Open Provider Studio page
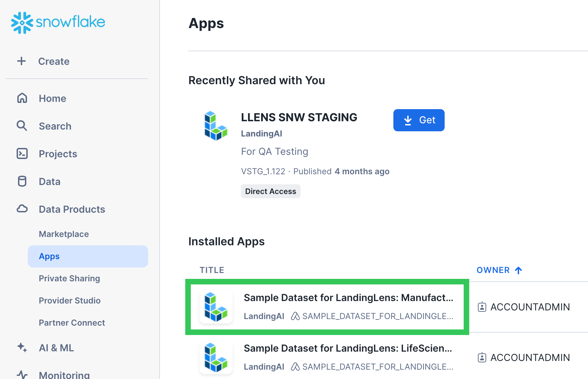Viewport: 588px width, 379px height. (70, 301)
